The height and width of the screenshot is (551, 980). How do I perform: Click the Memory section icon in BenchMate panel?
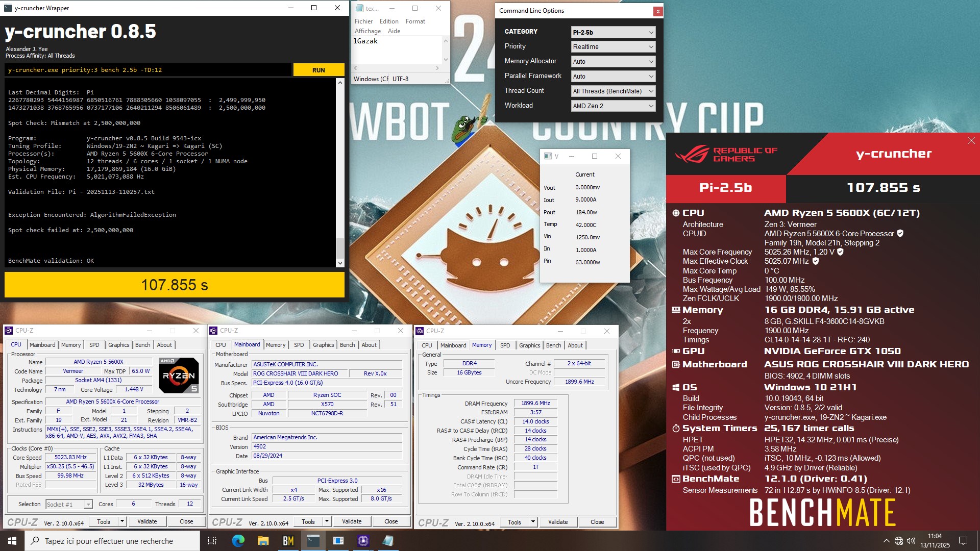click(676, 310)
